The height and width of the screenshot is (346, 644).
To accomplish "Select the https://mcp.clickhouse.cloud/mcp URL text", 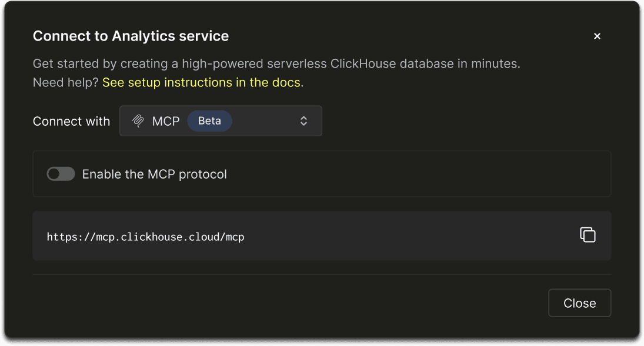I will pyautogui.click(x=145, y=237).
